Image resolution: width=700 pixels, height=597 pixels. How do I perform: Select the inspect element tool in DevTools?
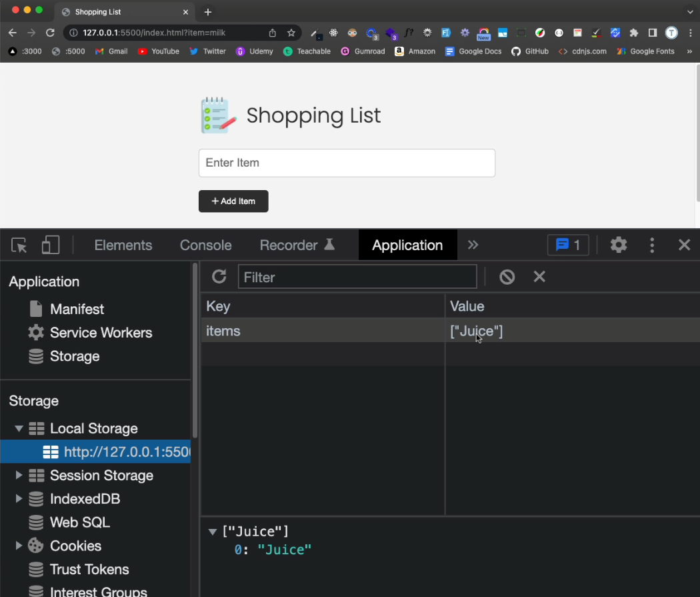18,245
